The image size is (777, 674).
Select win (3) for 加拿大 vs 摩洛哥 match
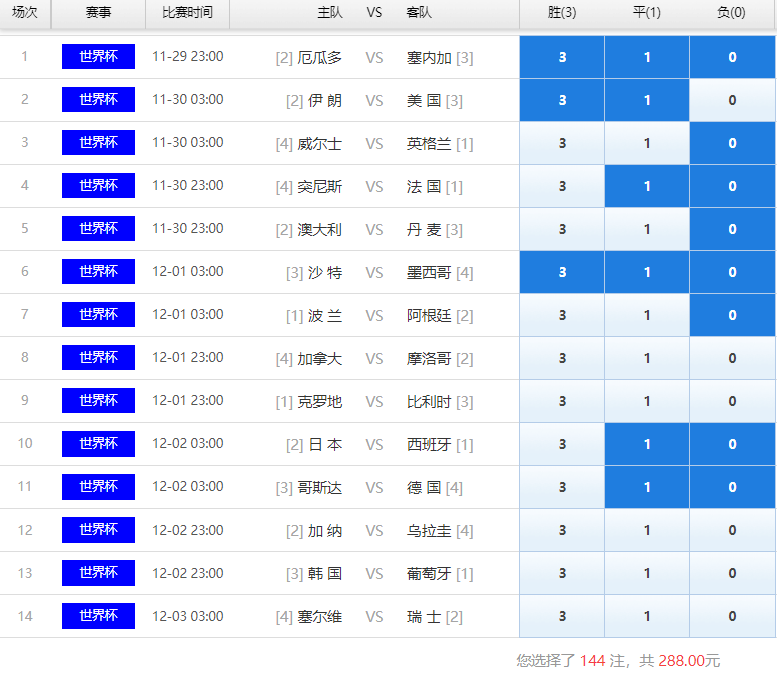point(562,358)
